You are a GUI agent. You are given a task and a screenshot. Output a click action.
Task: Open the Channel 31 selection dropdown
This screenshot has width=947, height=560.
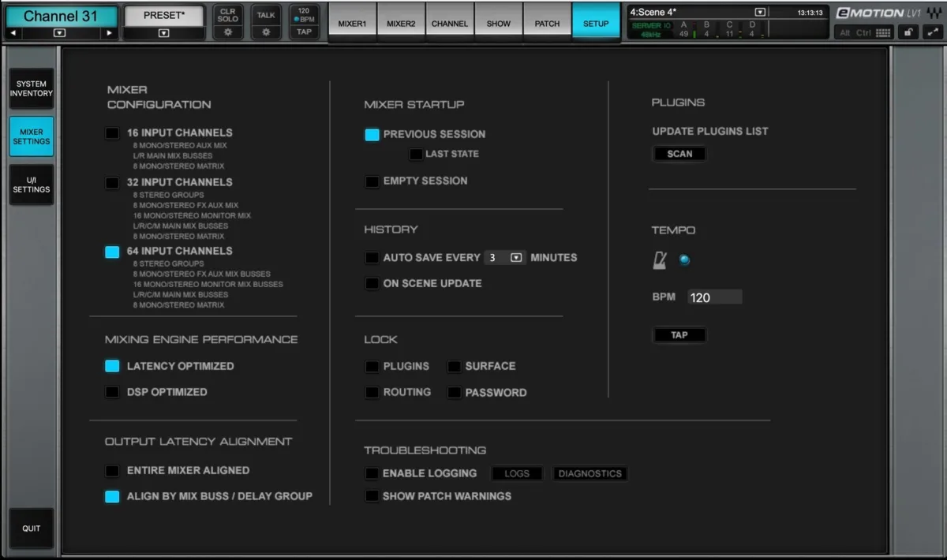point(60,33)
